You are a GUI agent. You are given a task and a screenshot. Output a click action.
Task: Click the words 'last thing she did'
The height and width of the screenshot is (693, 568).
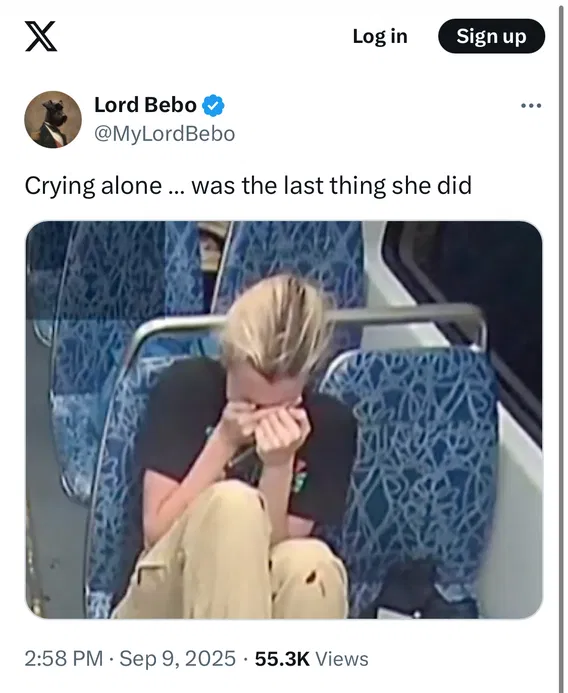[377, 185]
